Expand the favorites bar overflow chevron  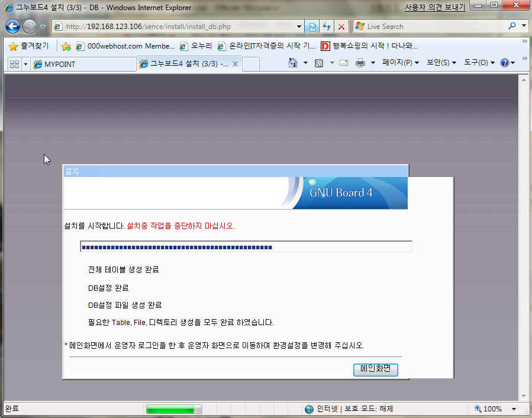pyautogui.click(x=524, y=41)
